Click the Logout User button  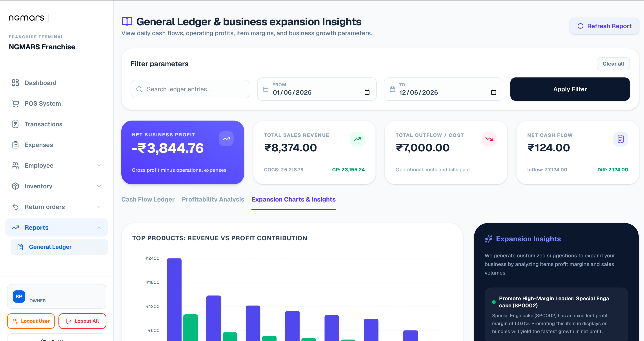coord(31,321)
